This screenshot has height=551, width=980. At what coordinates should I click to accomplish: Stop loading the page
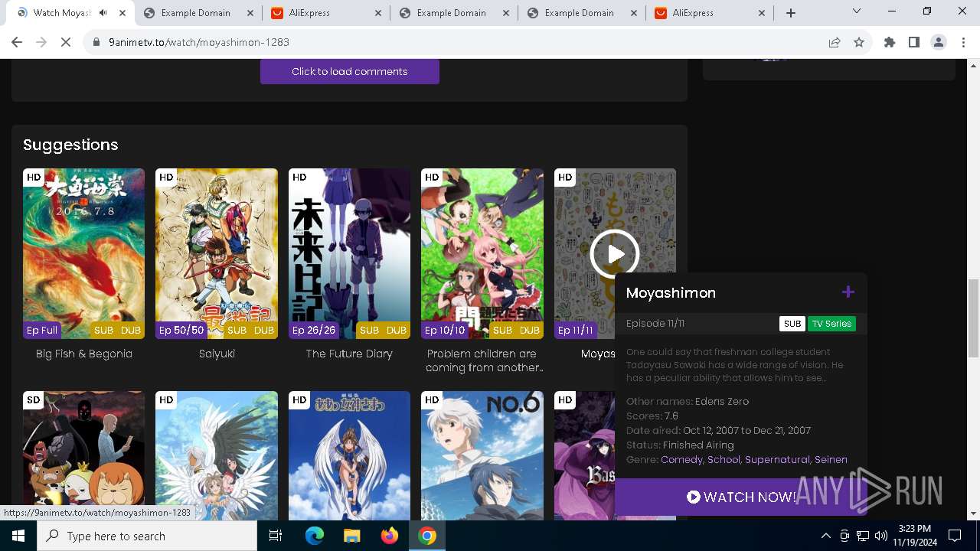(66, 42)
